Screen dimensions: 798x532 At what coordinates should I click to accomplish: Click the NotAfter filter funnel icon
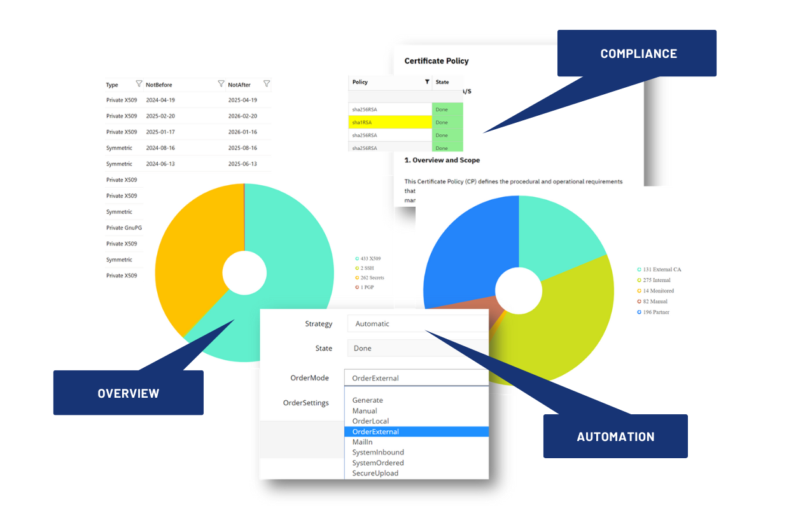267,84
